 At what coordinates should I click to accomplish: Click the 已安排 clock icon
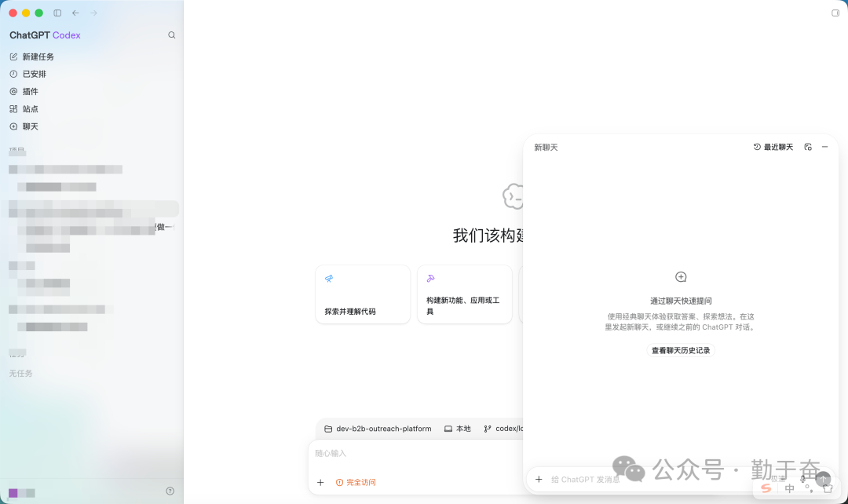click(13, 74)
